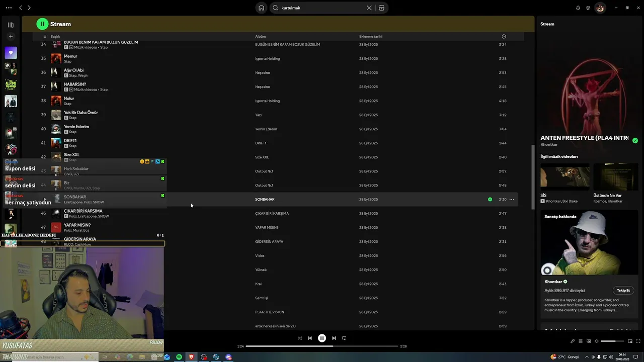
Task: Sort tracks by Eklenme tarihi column
Action: tap(371, 37)
